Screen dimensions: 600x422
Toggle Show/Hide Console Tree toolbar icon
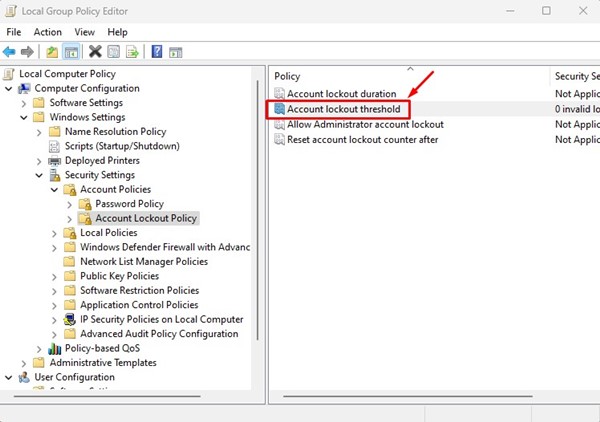coord(72,52)
